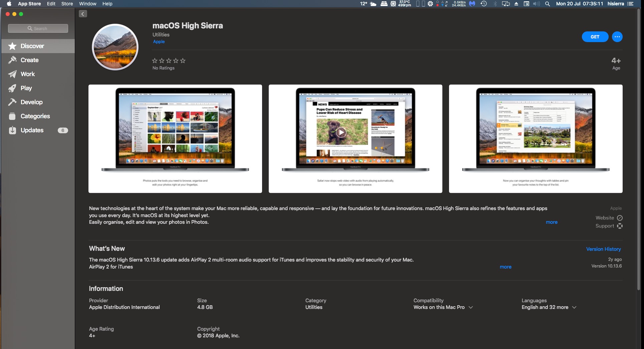Click the menu bar date and time
The width and height of the screenshot is (644, 349).
tap(580, 4)
